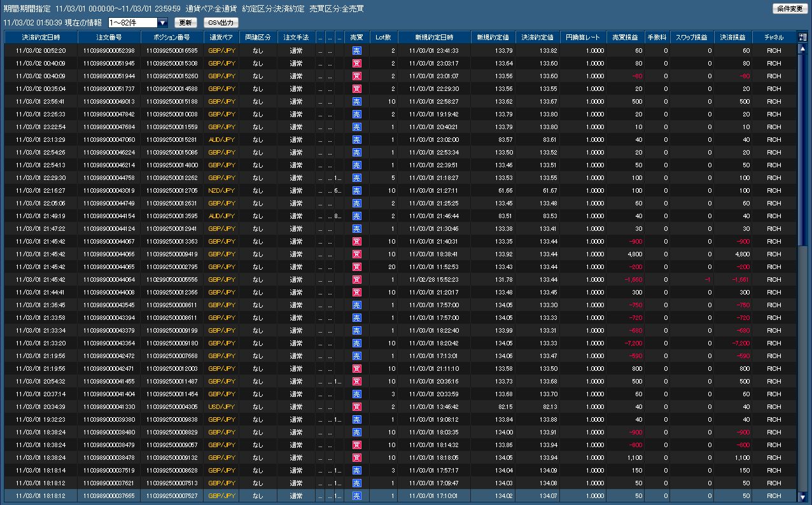This screenshot has width=812, height=505.
Task: Click the 売 sell badge in the 21:47:22 row
Action: 356,228
